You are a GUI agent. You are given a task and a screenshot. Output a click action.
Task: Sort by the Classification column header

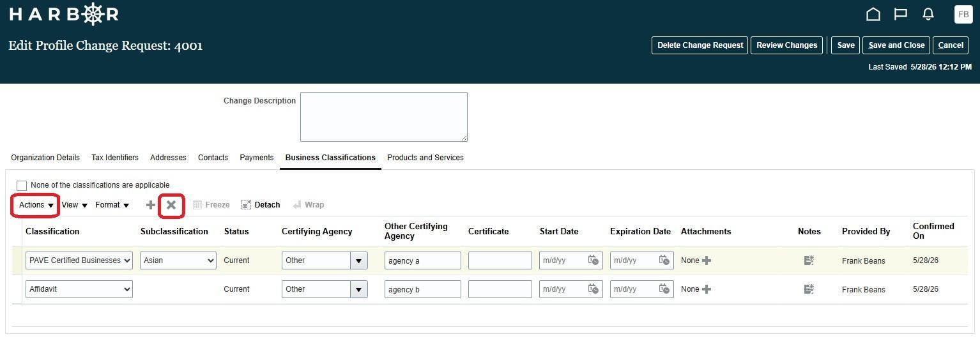point(52,232)
